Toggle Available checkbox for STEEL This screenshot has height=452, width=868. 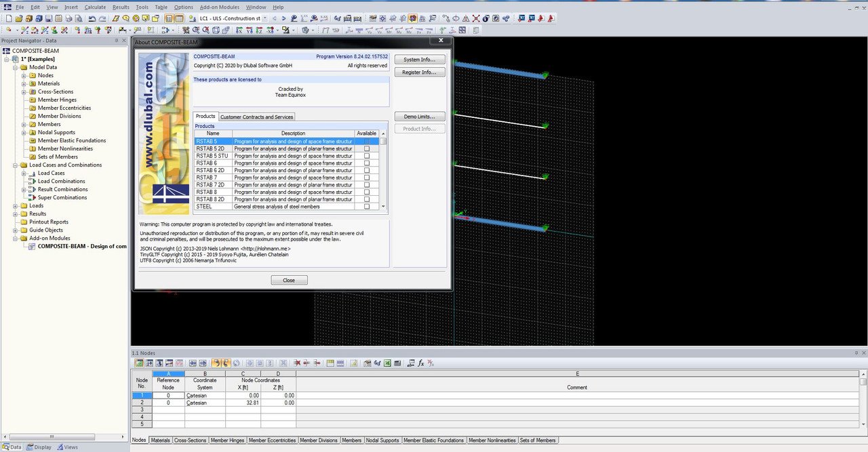367,207
